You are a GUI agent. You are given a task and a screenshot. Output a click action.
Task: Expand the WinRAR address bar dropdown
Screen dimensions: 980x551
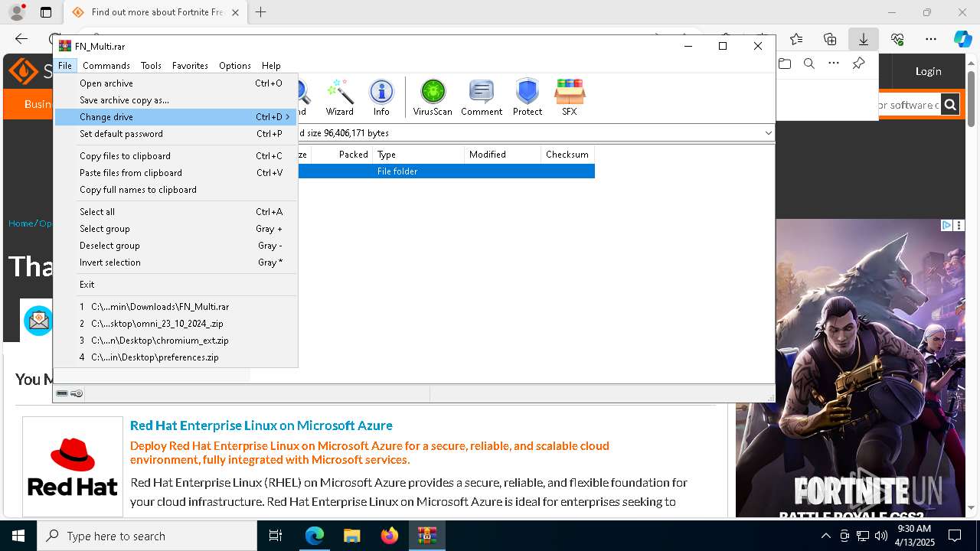pos(768,133)
